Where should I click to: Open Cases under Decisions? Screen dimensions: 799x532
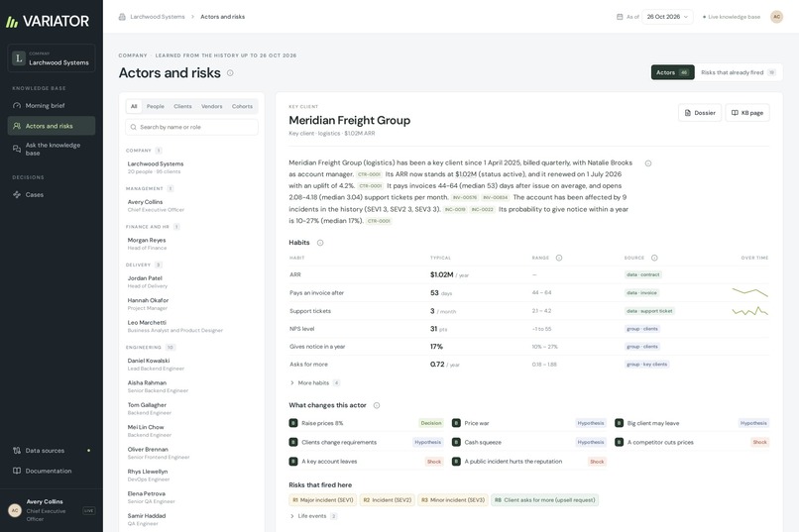[51, 194]
